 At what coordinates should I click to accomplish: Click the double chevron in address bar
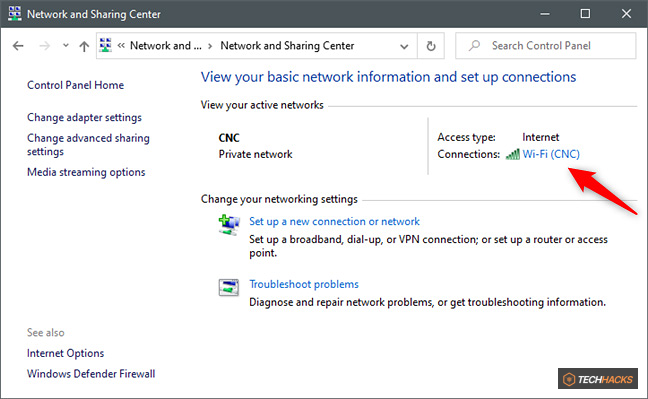pos(121,45)
